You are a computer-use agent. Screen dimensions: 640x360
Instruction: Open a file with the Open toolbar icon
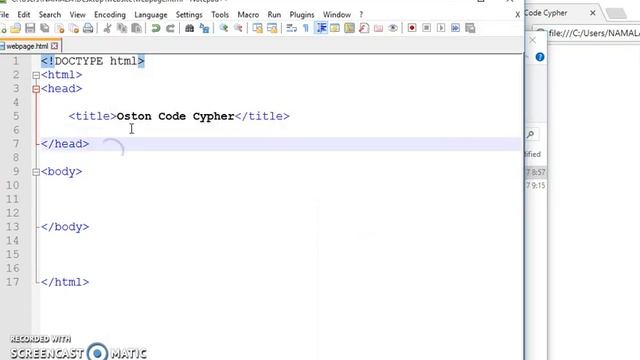click(16, 28)
